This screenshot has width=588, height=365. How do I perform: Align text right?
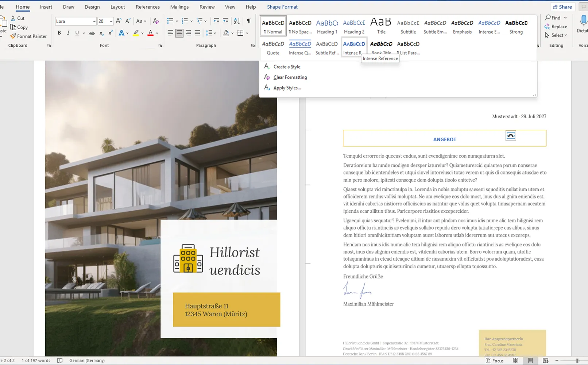click(188, 33)
